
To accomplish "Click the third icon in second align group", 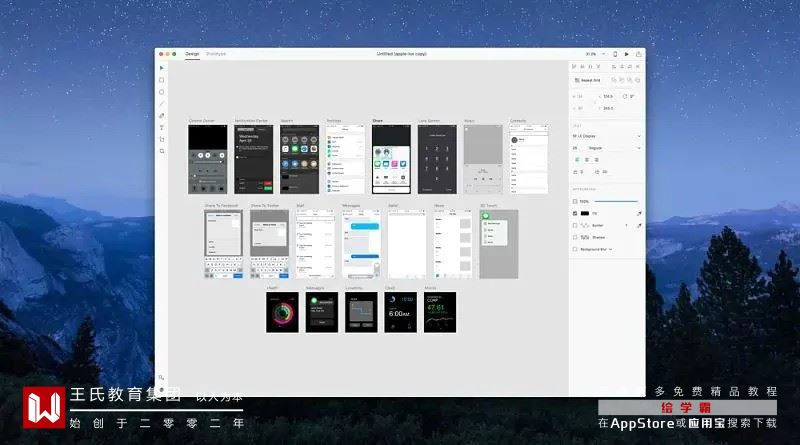I will tap(630, 67).
